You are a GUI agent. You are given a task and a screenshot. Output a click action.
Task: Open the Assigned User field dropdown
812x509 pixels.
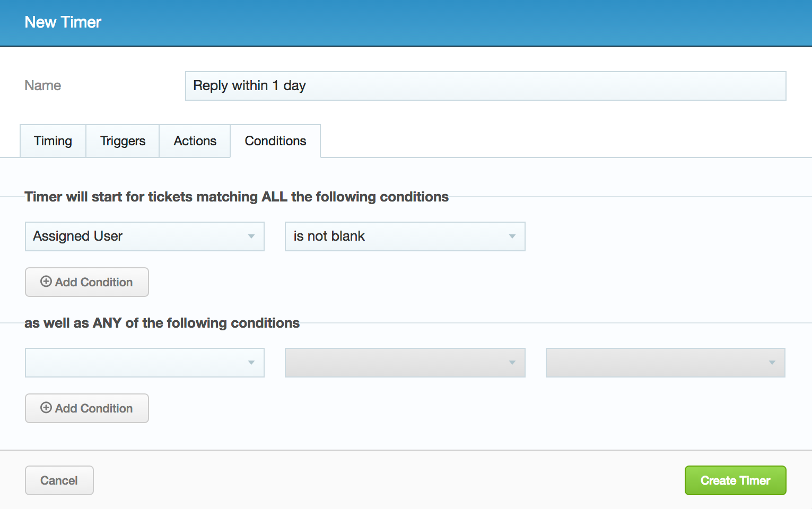pyautogui.click(x=145, y=236)
